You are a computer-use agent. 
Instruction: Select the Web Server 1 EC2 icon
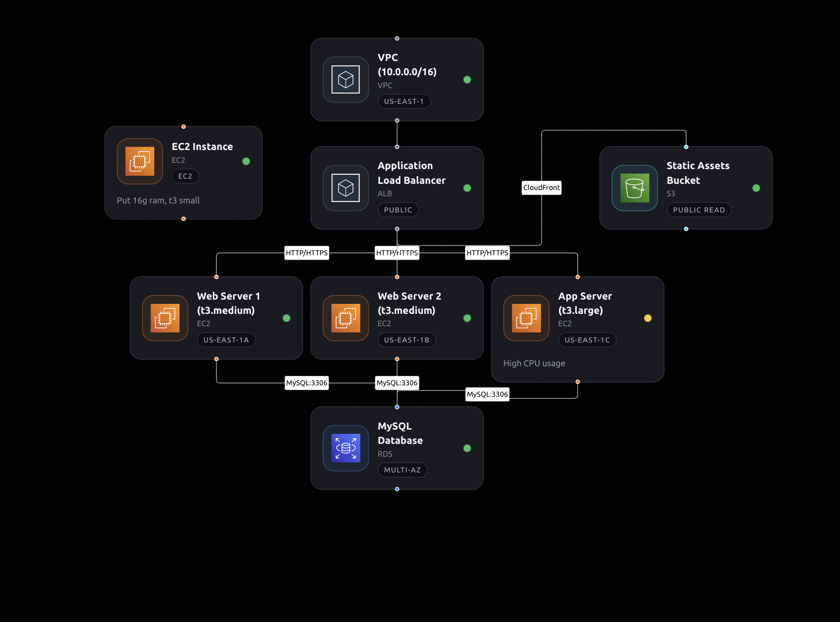click(165, 318)
